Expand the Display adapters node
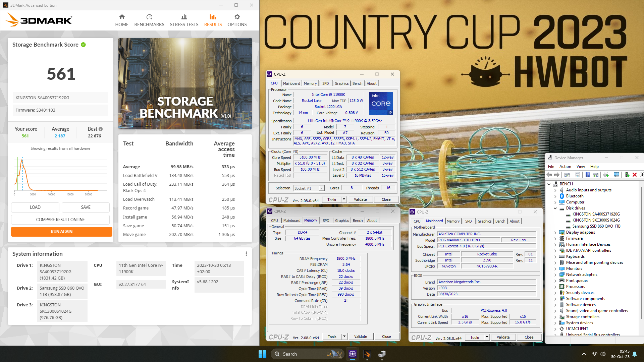 pyautogui.click(x=555, y=232)
